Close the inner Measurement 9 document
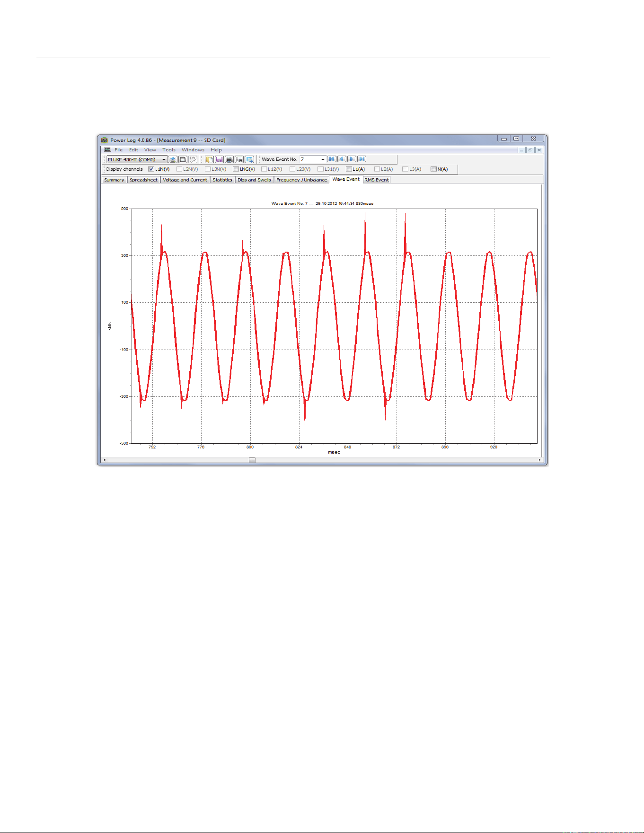Screen dimensions: 644x833 pos(538,150)
